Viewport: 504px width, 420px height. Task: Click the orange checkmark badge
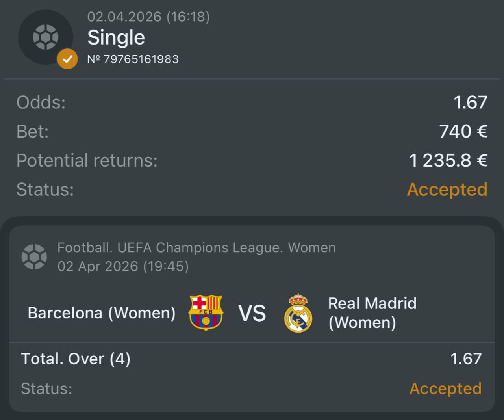point(67,59)
